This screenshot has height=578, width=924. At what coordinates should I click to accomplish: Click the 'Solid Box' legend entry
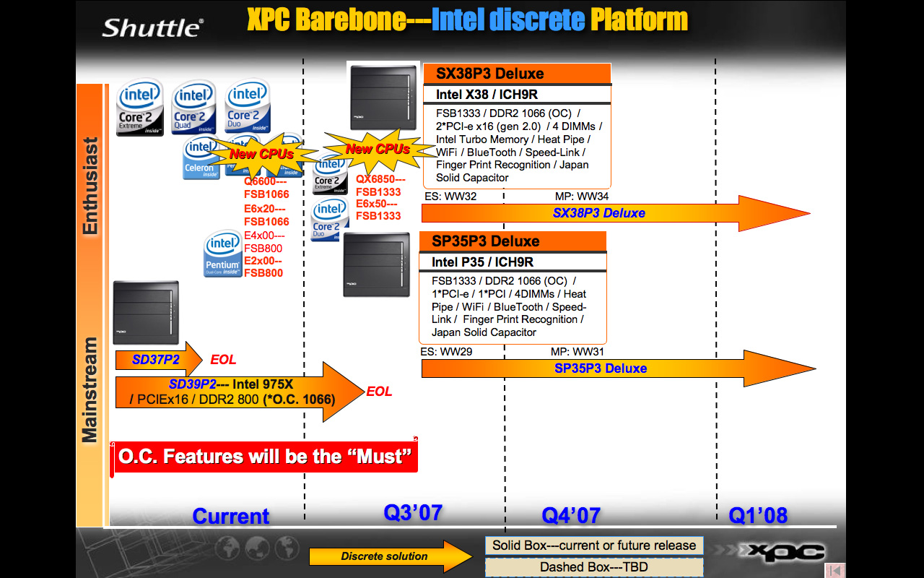tap(594, 545)
